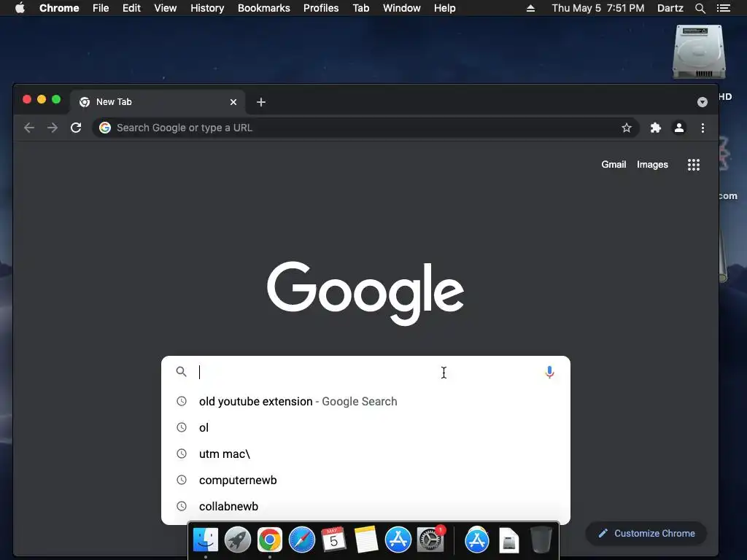Click the address bar URL field

coord(365,128)
